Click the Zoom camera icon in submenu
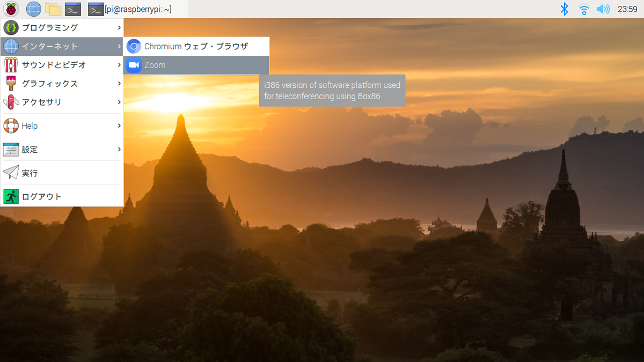644x362 pixels. pyautogui.click(x=134, y=65)
